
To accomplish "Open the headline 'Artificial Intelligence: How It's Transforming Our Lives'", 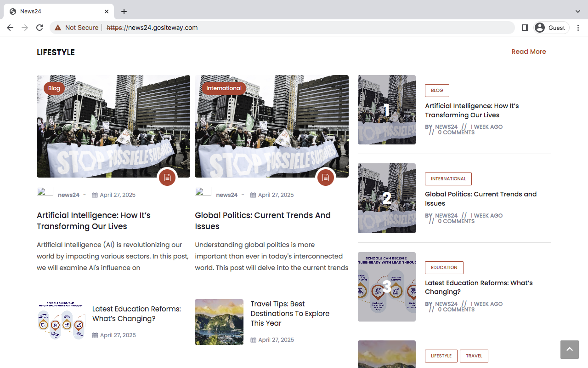I will coord(94,221).
